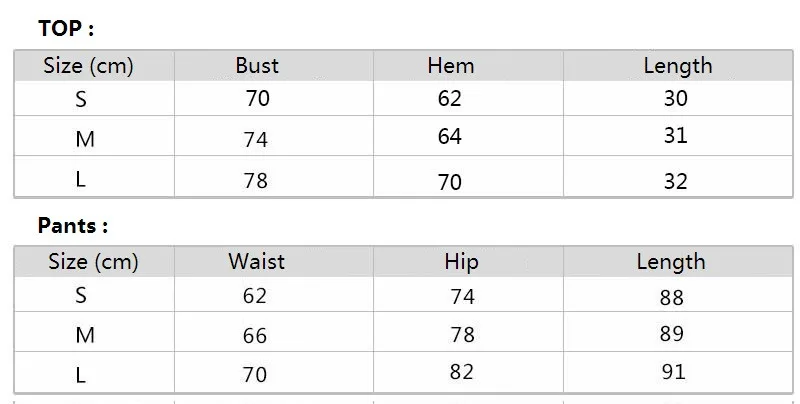Screen dimensions: 800x404
Task: Click the TOP length value 32
Action: point(676,182)
